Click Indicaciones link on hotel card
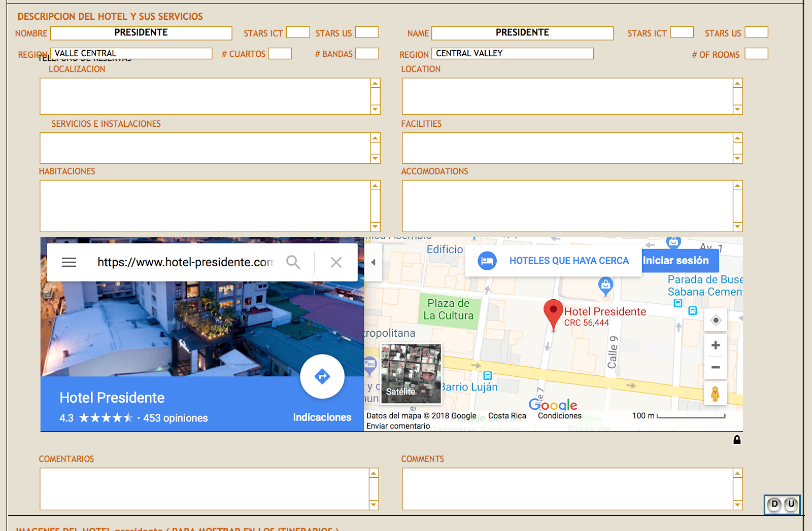The image size is (812, 531). [x=322, y=417]
